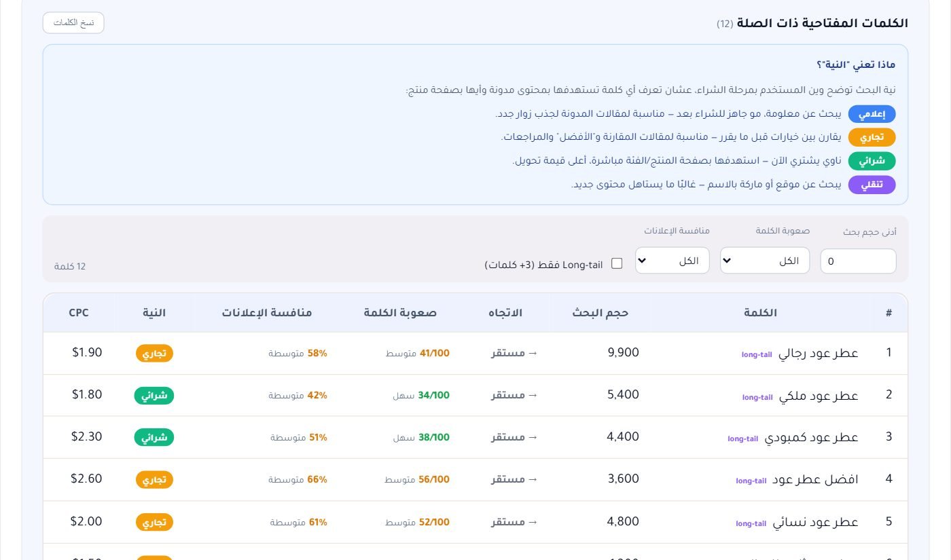
Task: Click CPC value $2.60
Action: tap(86, 479)
